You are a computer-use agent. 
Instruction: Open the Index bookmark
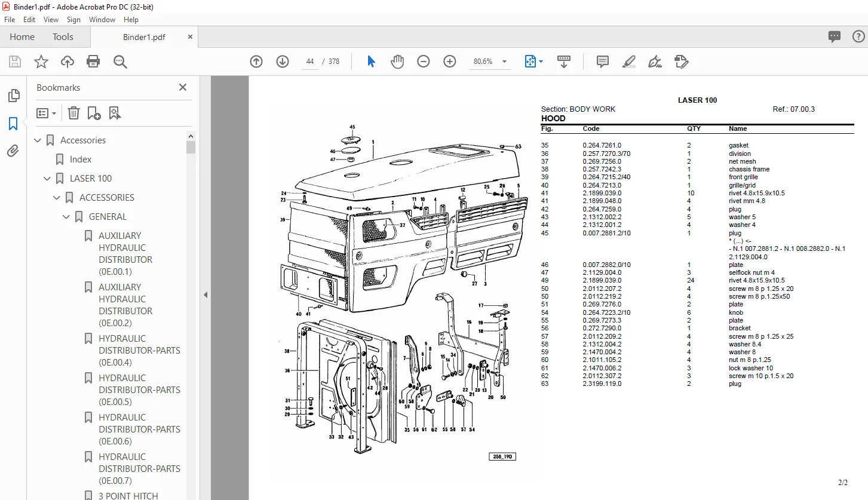pyautogui.click(x=81, y=159)
